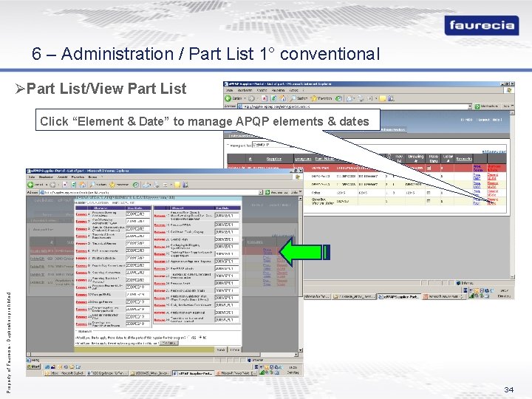The width and height of the screenshot is (532, 399).
Task: Click Back arrow in rear browser window
Action: [228, 99]
